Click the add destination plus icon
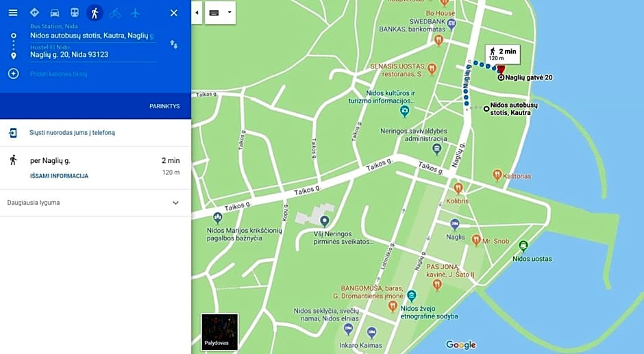The width and height of the screenshot is (644, 354). [13, 73]
